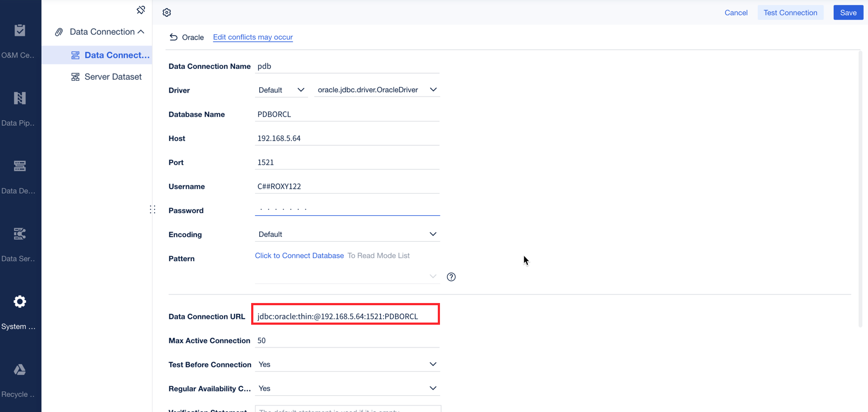Click the back arrow next to Oracle
Viewport: 868px width, 412px height.
click(174, 37)
